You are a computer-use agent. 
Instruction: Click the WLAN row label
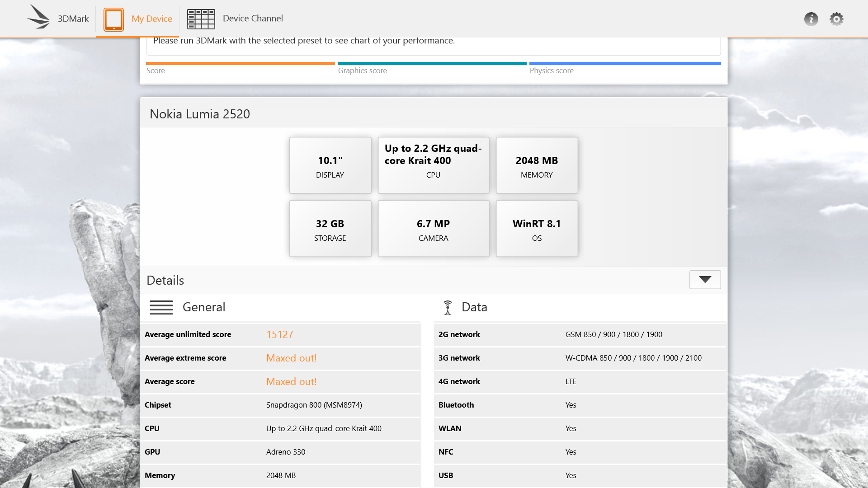coord(450,428)
